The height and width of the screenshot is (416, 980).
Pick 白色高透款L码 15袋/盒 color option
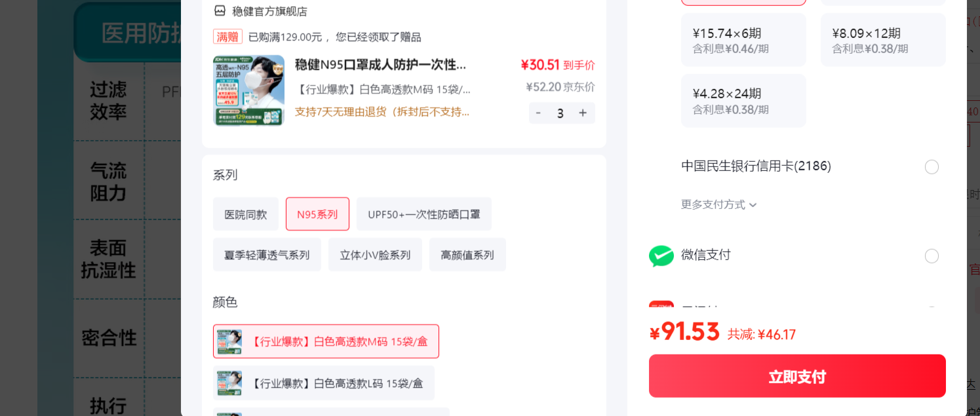point(324,383)
